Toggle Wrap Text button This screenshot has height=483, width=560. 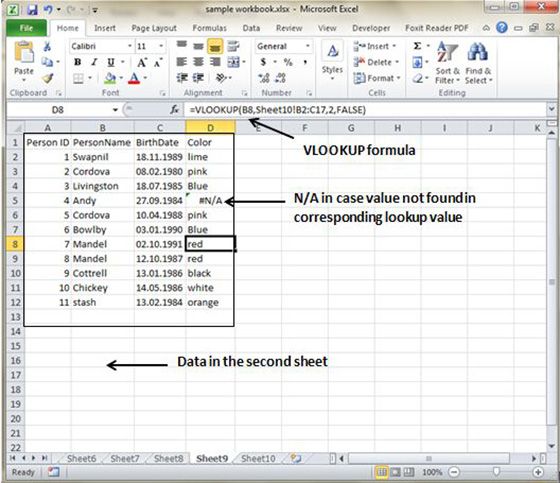234,46
